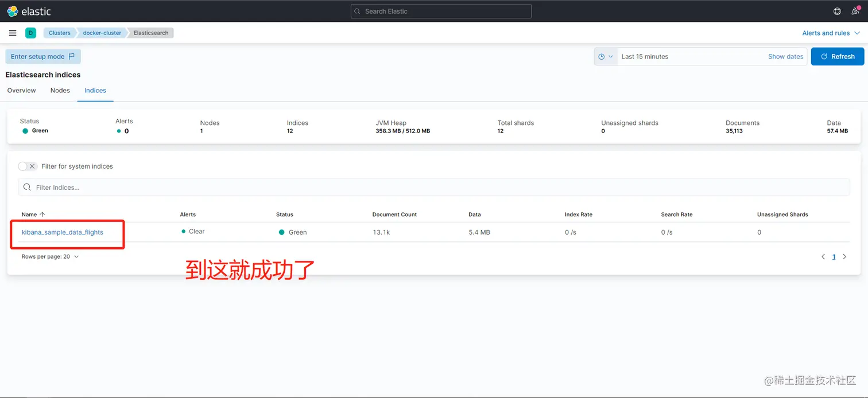868x398 pixels.
Task: Click Show dates link
Action: [x=785, y=57]
